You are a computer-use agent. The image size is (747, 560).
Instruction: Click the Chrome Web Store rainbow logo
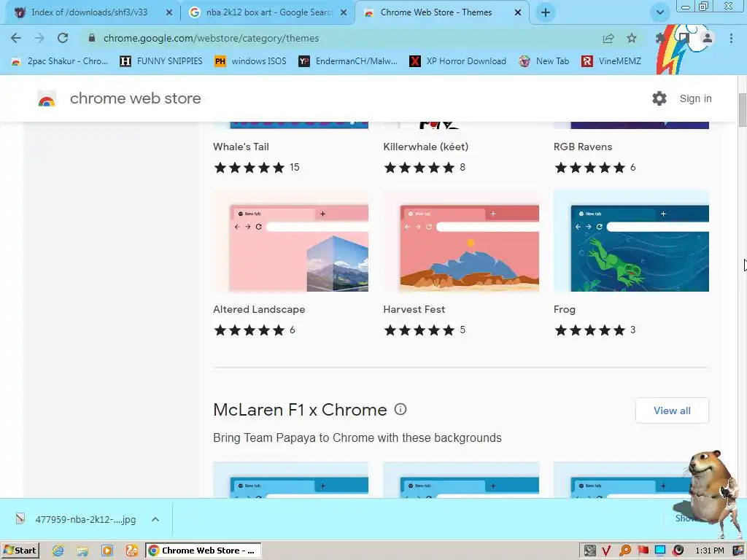[47, 98]
